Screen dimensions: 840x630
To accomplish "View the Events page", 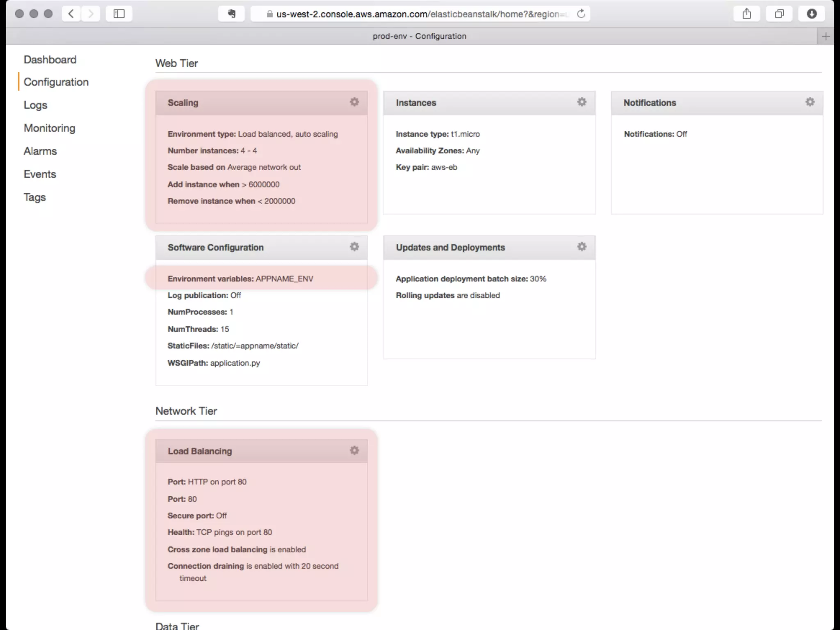I will tap(40, 174).
